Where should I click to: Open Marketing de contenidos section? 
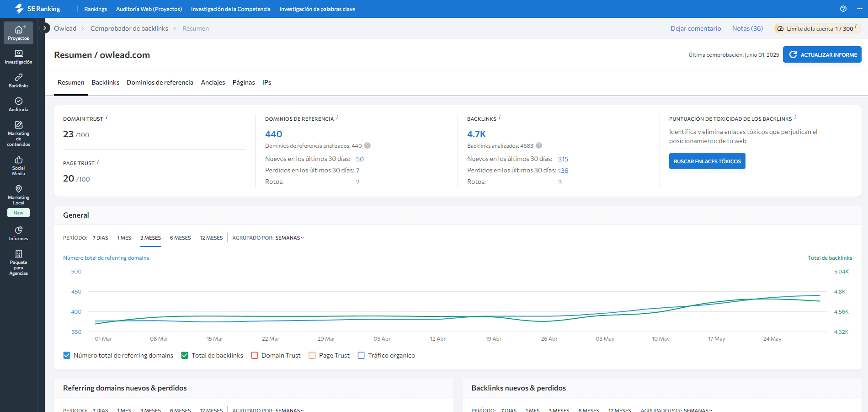click(x=18, y=134)
